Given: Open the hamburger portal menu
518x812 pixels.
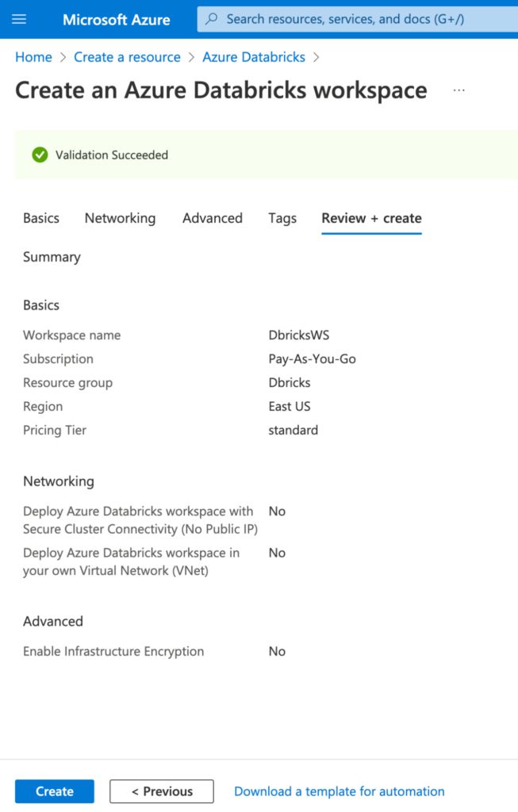Looking at the screenshot, I should point(19,19).
